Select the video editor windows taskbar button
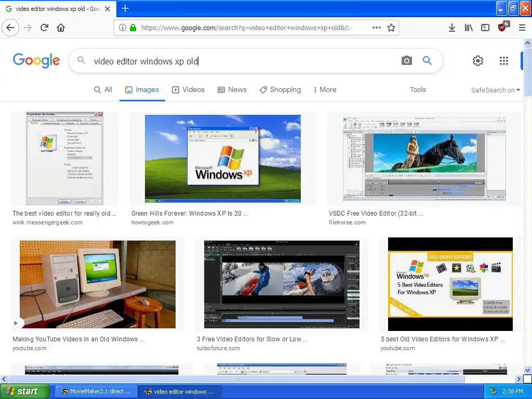 coord(180,392)
